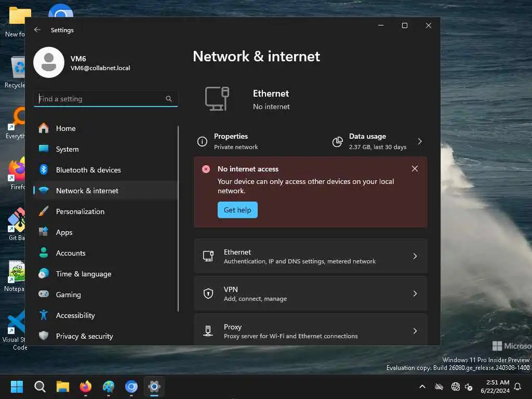Click Data usage 2.37 GB entry
Screen dimensions: 532x399
378,141
